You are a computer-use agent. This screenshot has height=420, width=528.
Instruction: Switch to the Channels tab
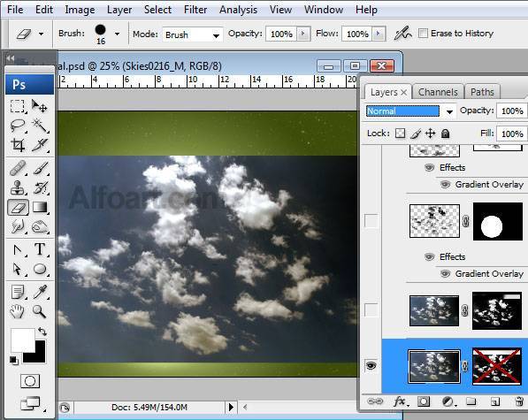pyautogui.click(x=438, y=92)
